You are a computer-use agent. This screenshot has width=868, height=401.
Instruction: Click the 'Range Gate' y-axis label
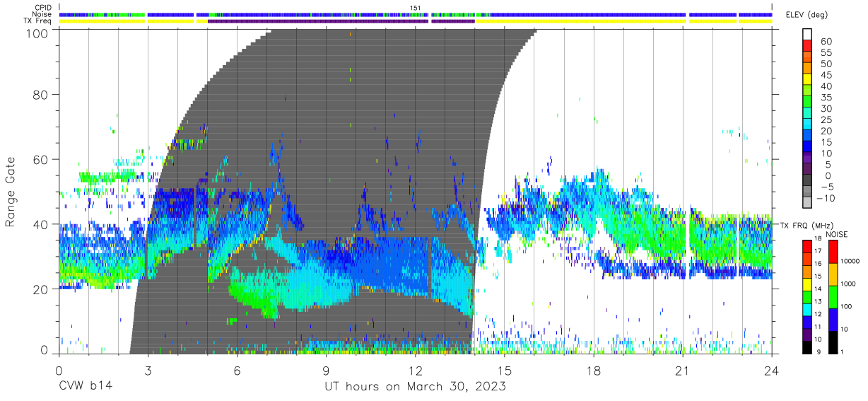pos(11,192)
